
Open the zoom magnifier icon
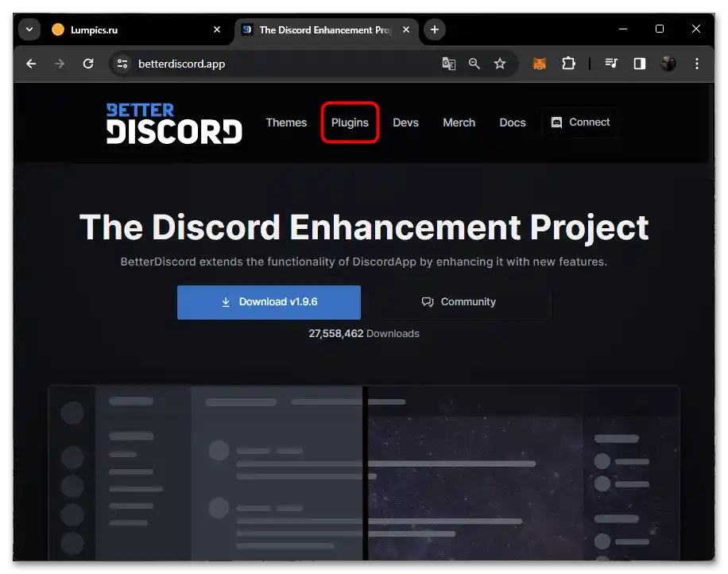474,64
